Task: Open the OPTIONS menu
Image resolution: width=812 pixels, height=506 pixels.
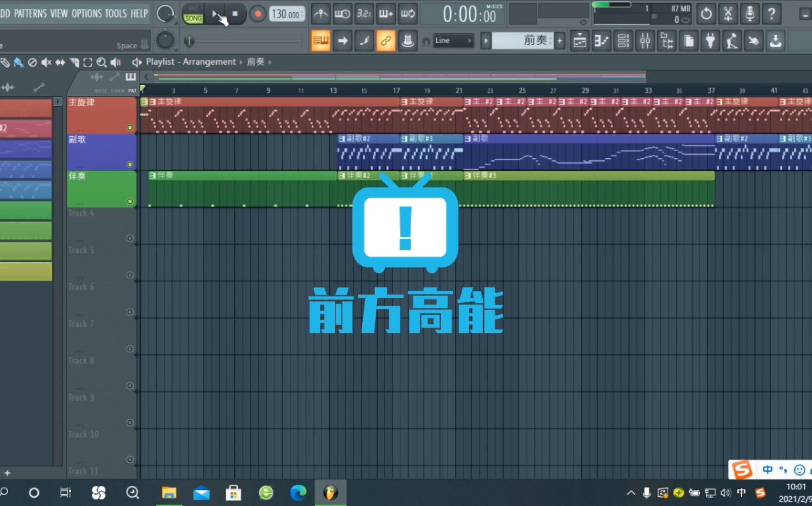Action: 87,13
